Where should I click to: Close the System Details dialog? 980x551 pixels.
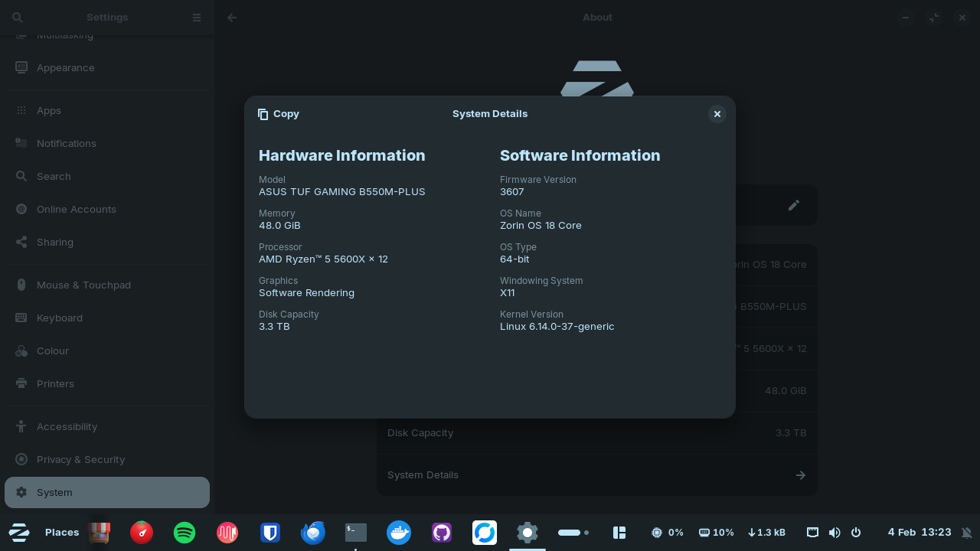coord(717,114)
